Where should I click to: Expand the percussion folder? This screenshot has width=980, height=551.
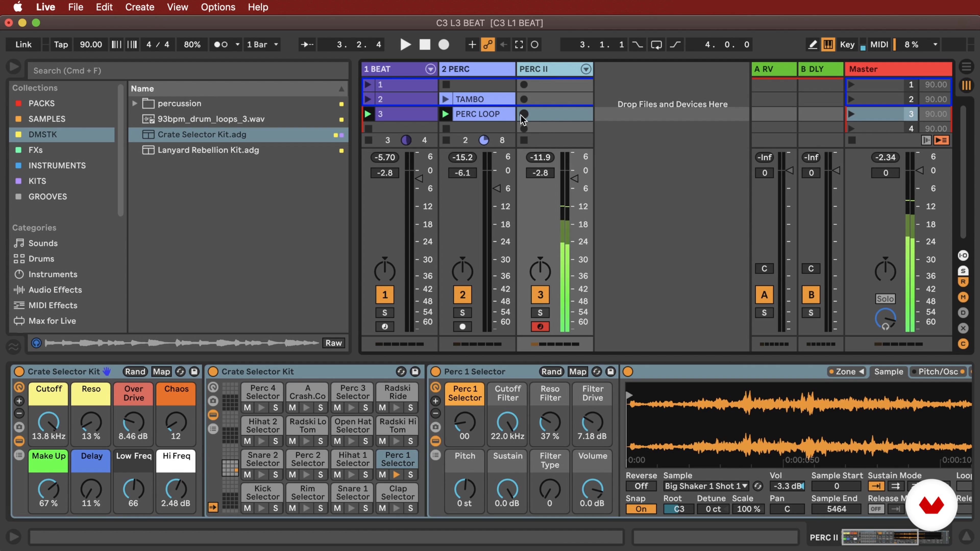coord(135,103)
